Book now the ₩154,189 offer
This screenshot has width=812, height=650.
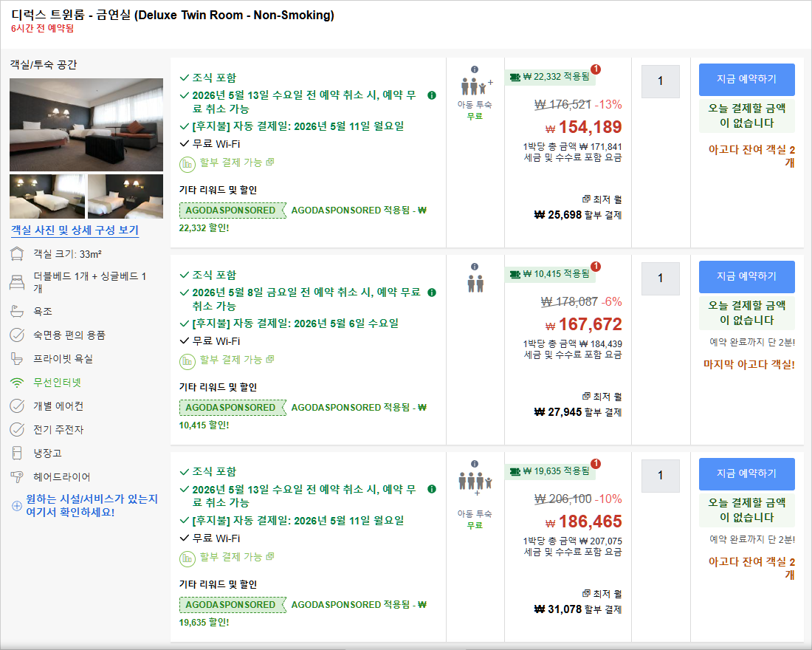(x=747, y=79)
